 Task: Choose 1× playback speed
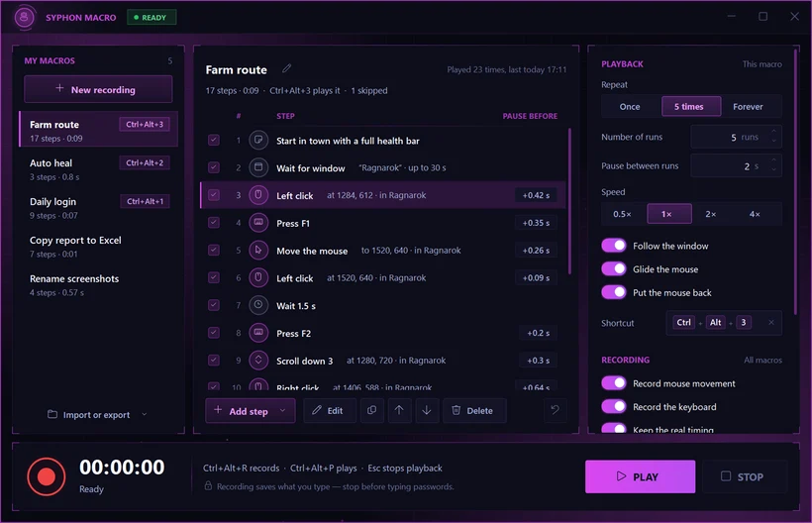[668, 214]
